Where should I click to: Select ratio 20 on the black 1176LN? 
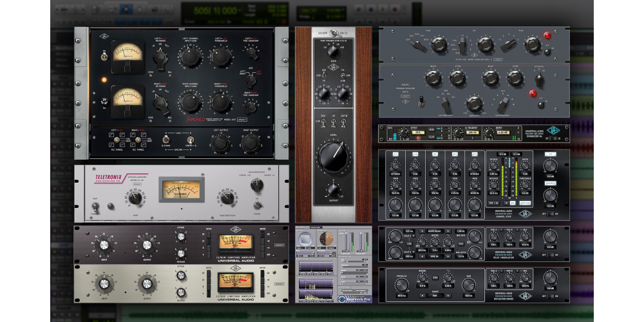(208, 234)
